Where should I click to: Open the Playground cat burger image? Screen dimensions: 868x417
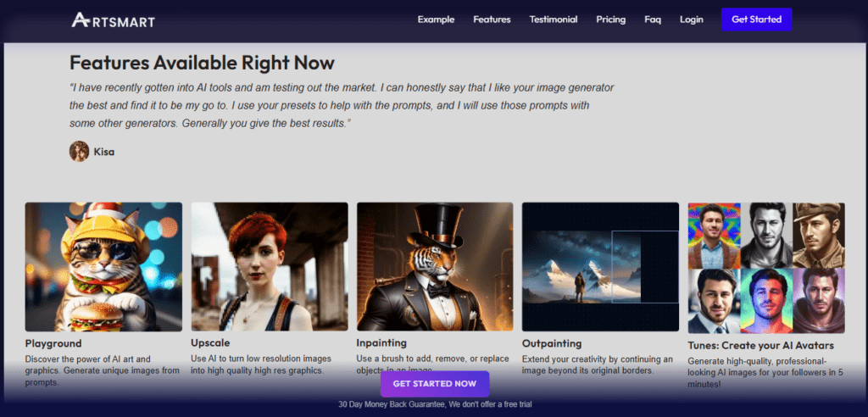tap(103, 267)
